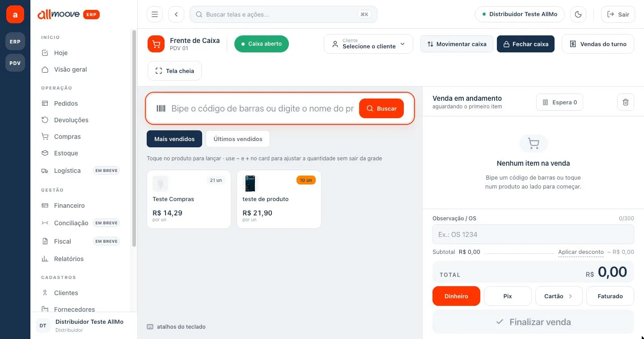Open Estoque in the sidebar
This screenshot has width=644, height=339.
(80, 153)
